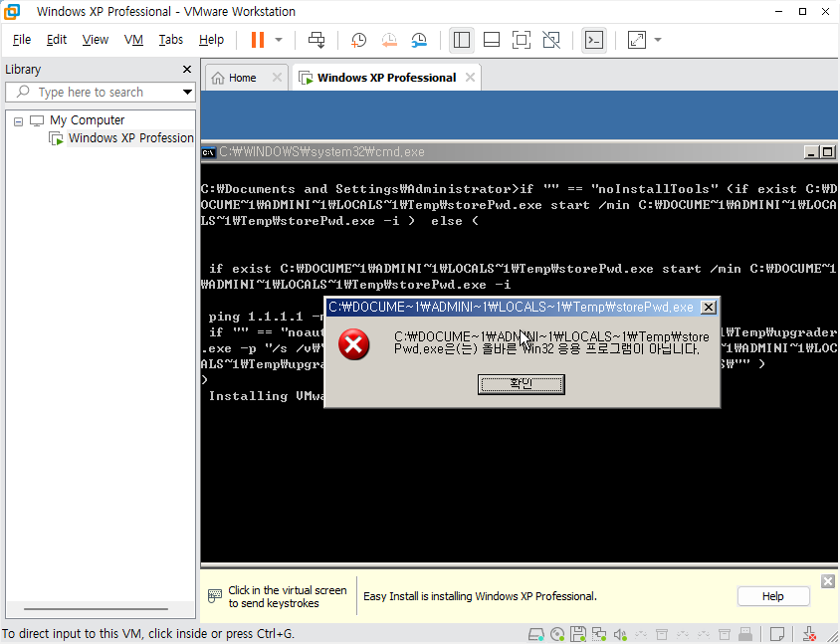Click the network adapter status icon
The image size is (840, 644).
(599, 635)
